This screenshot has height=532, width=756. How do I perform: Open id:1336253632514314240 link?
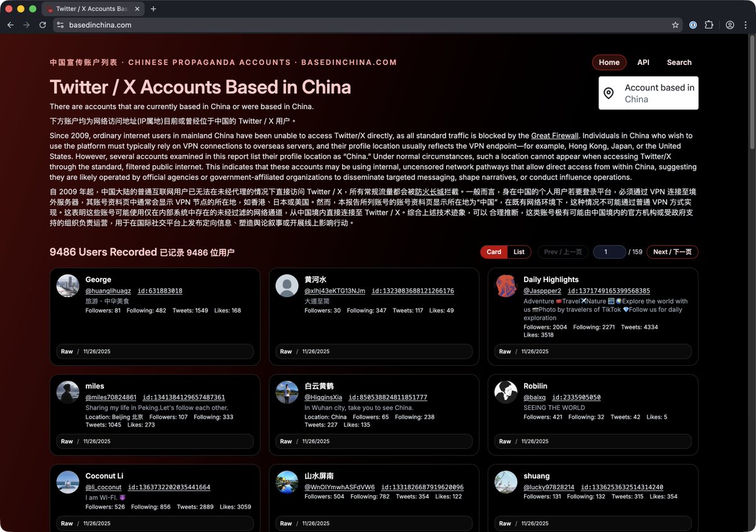[622, 487]
